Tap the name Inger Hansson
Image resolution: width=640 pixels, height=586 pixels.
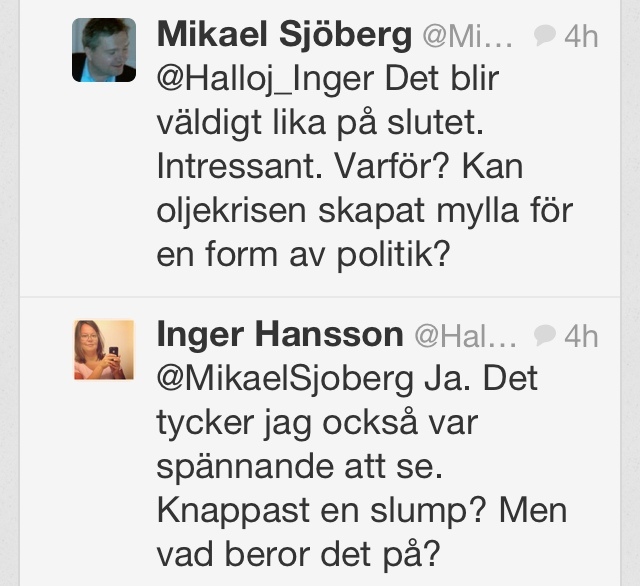click(280, 335)
